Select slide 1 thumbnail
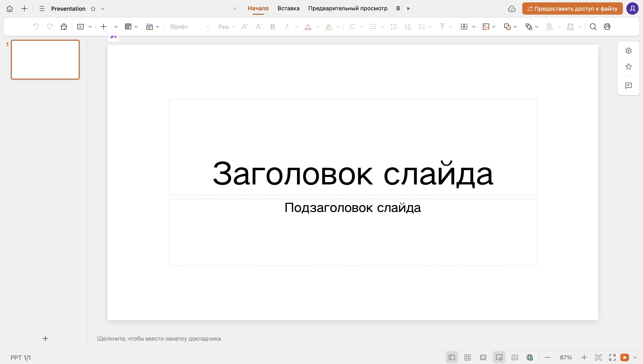The height and width of the screenshot is (364, 643). point(45,59)
